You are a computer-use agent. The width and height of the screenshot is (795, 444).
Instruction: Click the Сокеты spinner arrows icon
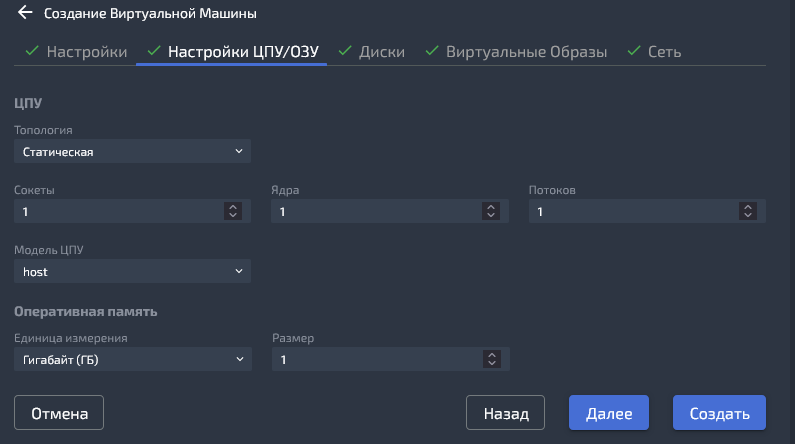[x=233, y=211]
